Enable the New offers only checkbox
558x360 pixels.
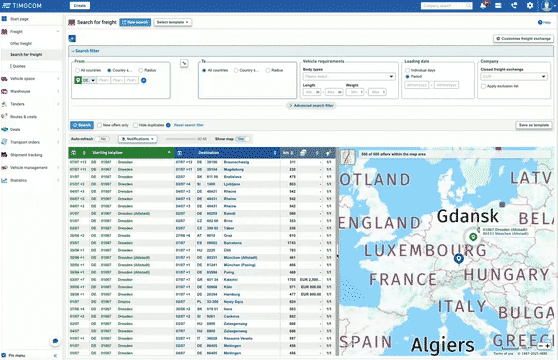coord(100,125)
